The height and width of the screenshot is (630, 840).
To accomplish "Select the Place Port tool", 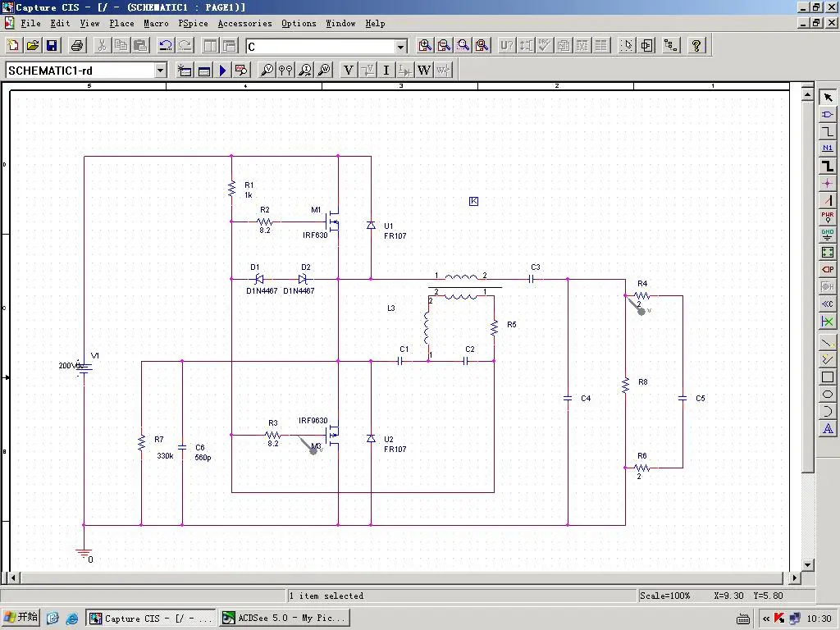I will click(x=828, y=269).
